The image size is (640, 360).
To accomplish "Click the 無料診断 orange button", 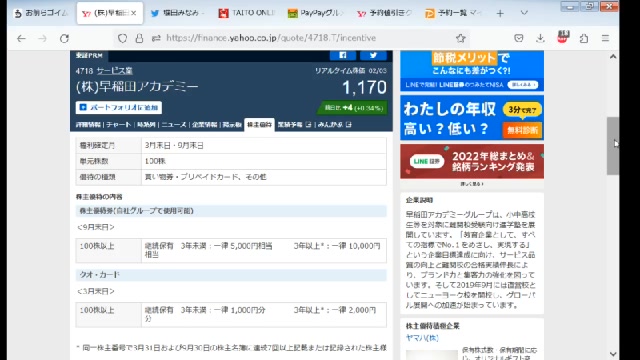I will point(522,131).
